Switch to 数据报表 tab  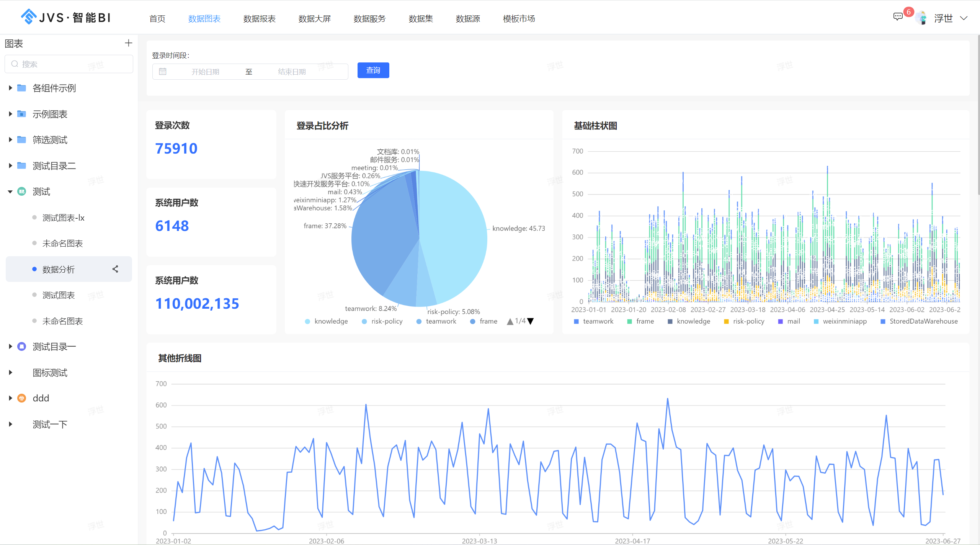click(260, 19)
